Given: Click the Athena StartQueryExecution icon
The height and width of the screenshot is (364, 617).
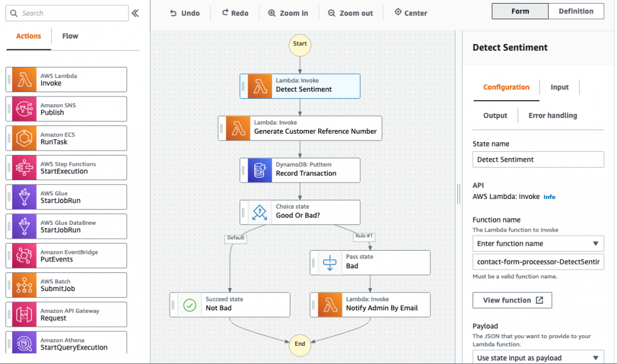Looking at the screenshot, I should point(24,342).
